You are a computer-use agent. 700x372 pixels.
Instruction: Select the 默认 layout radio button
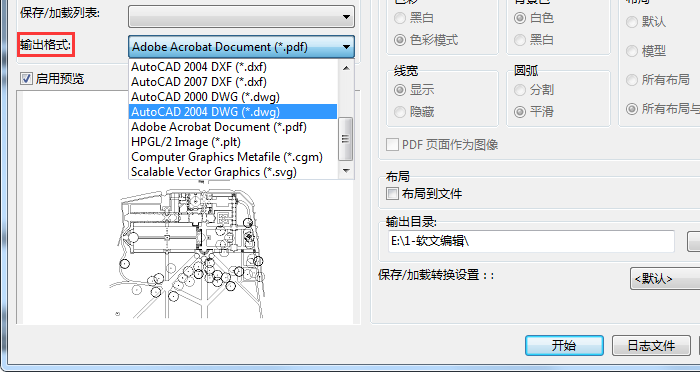click(x=632, y=22)
